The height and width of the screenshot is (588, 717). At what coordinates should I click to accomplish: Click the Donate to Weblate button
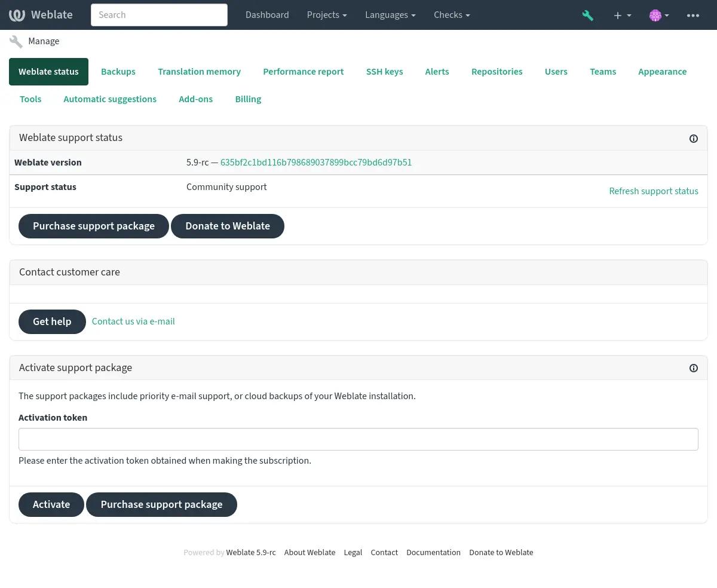click(x=228, y=226)
